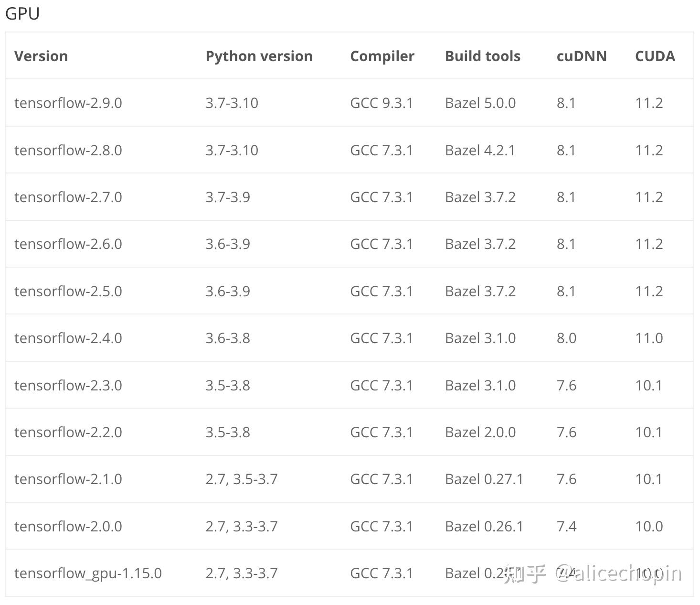
Task: Click the CUDA column header
Action: (x=655, y=56)
